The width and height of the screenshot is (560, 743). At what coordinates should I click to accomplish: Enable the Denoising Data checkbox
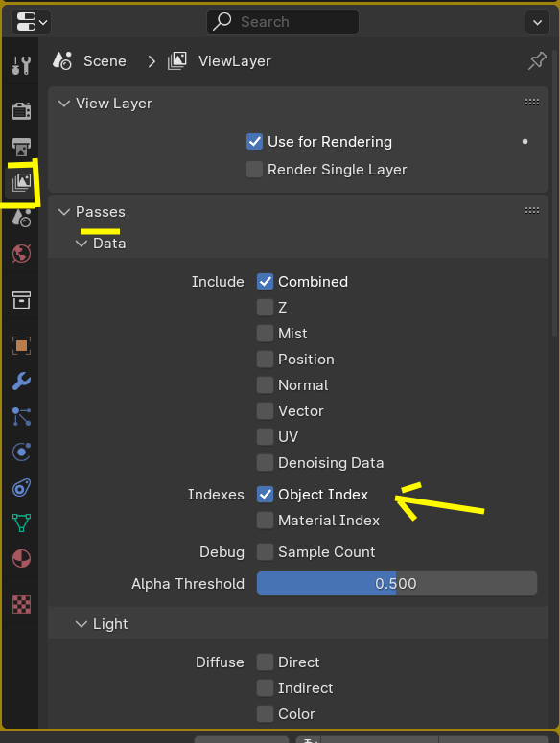point(265,462)
